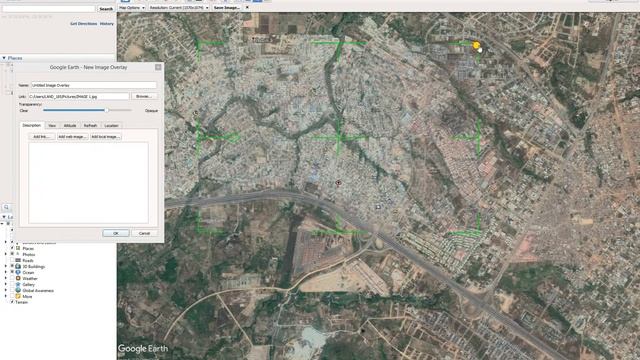Cancel the New Image Overlay dialog
This screenshot has height=360, width=640.
(144, 233)
